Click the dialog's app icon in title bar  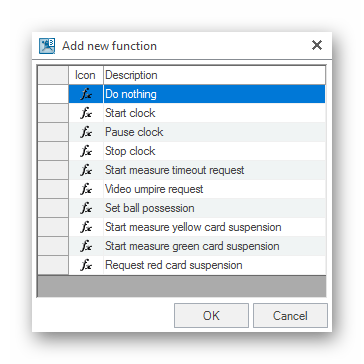point(47,46)
